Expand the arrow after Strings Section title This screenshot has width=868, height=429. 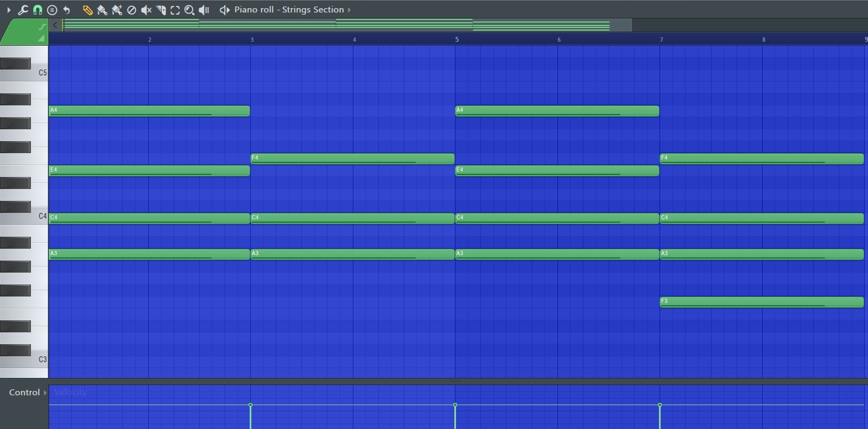[349, 10]
